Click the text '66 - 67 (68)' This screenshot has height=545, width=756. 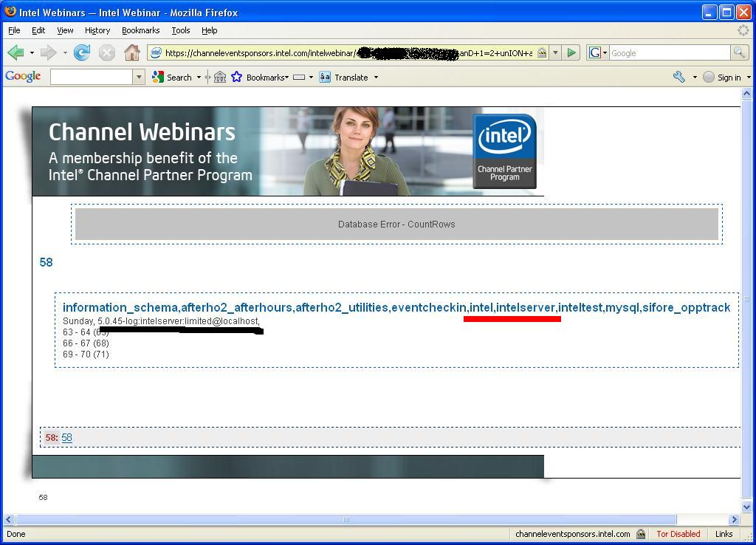tap(86, 343)
